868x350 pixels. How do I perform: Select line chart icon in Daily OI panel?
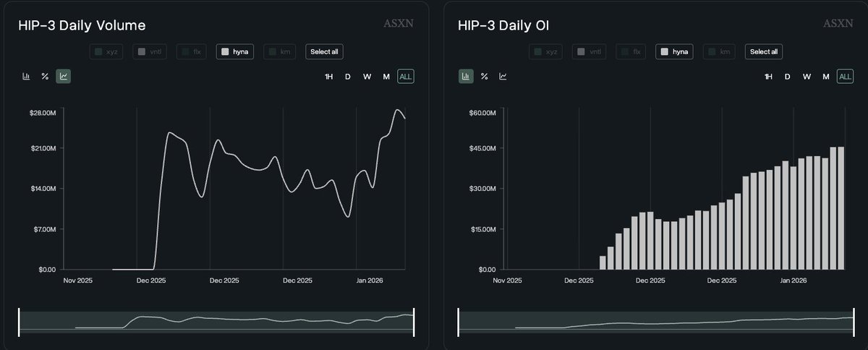coord(503,76)
